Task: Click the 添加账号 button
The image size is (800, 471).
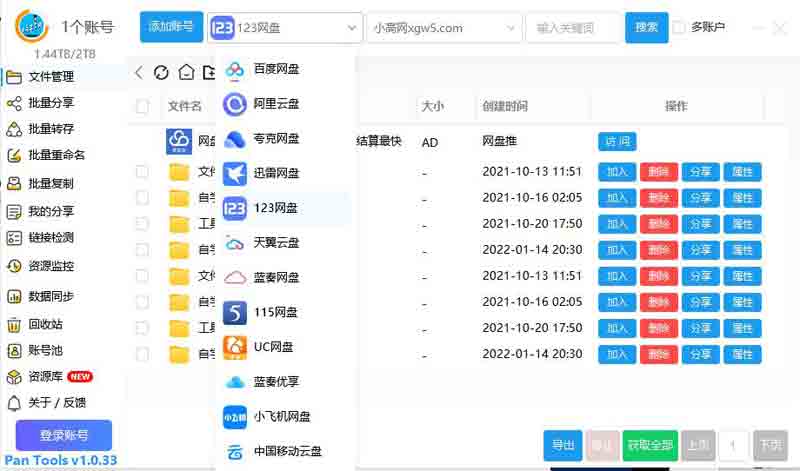Action: click(x=171, y=27)
